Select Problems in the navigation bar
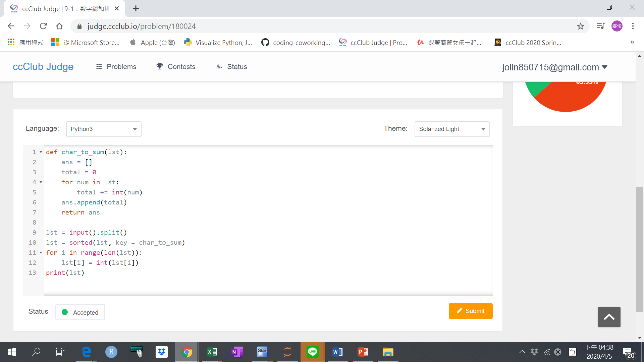The height and width of the screenshot is (362, 644). [x=116, y=66]
